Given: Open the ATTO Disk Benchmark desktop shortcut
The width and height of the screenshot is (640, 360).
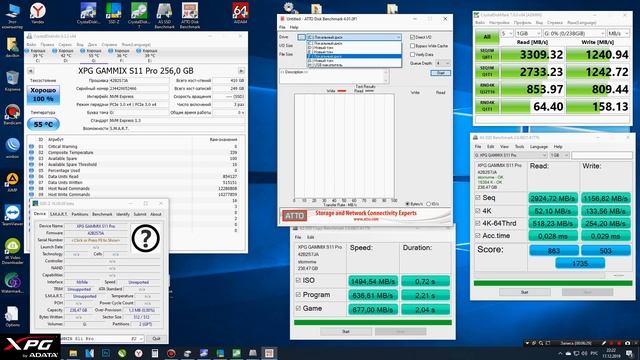Looking at the screenshot, I should (189, 16).
